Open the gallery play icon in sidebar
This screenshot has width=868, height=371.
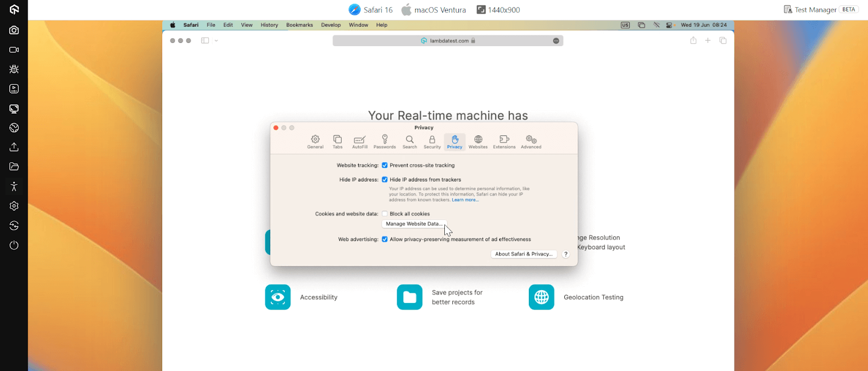[14, 89]
